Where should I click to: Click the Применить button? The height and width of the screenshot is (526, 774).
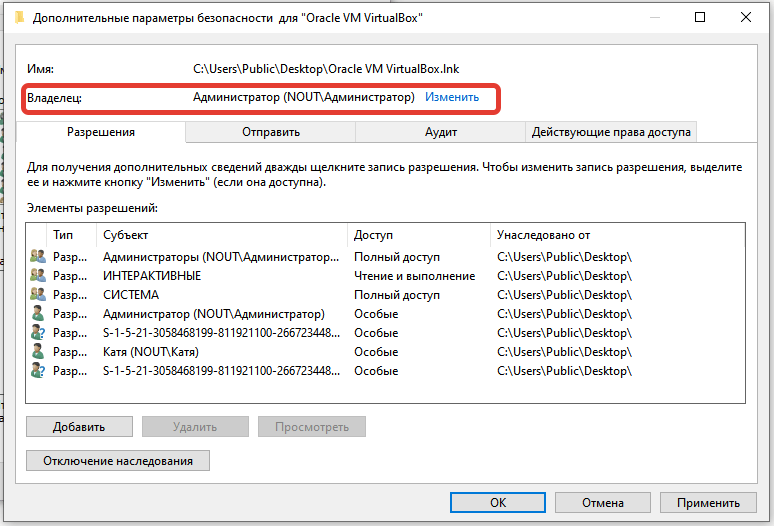(x=708, y=503)
